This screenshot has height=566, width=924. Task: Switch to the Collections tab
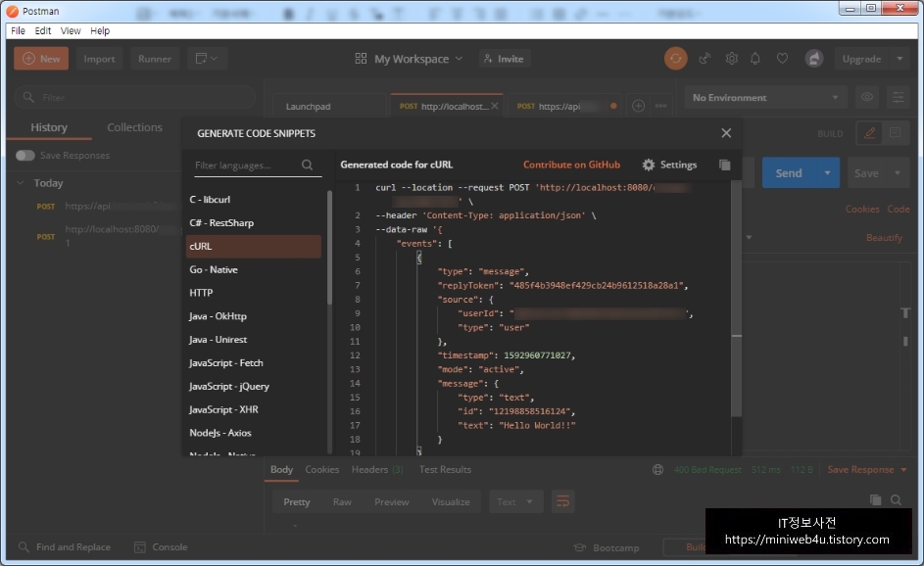(134, 127)
